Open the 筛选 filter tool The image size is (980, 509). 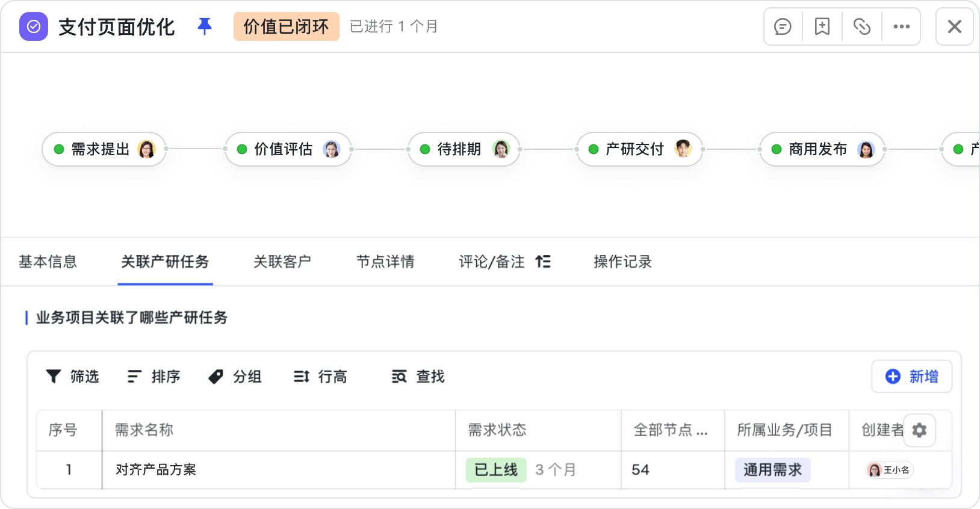(x=72, y=377)
